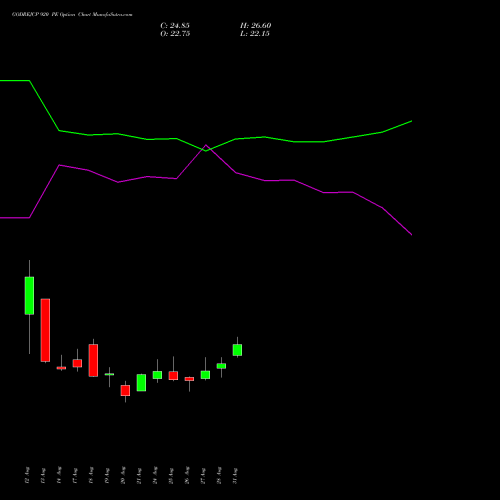This screenshot has width=500, height=500.
Task: Click the green candlestick for 27 Aug
Action: point(205,375)
